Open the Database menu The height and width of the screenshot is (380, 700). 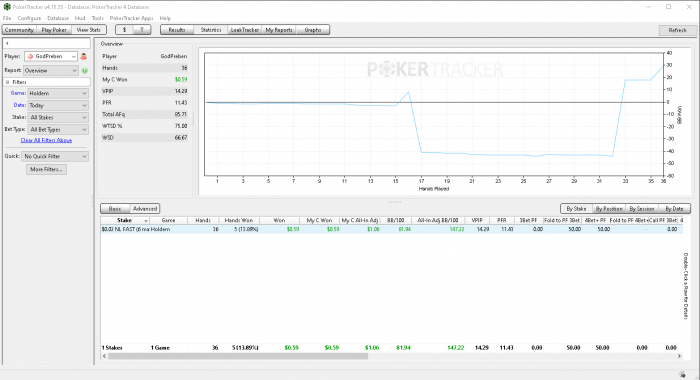coord(58,18)
